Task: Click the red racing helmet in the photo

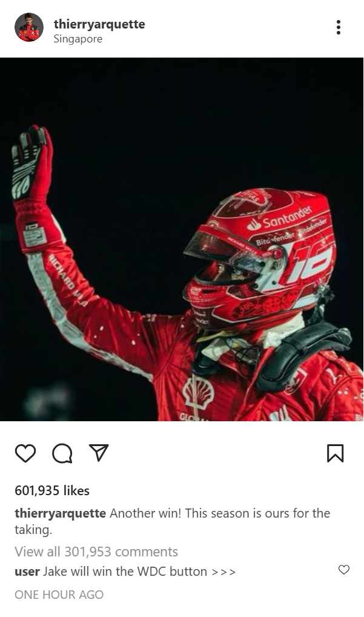Action: pos(260,259)
